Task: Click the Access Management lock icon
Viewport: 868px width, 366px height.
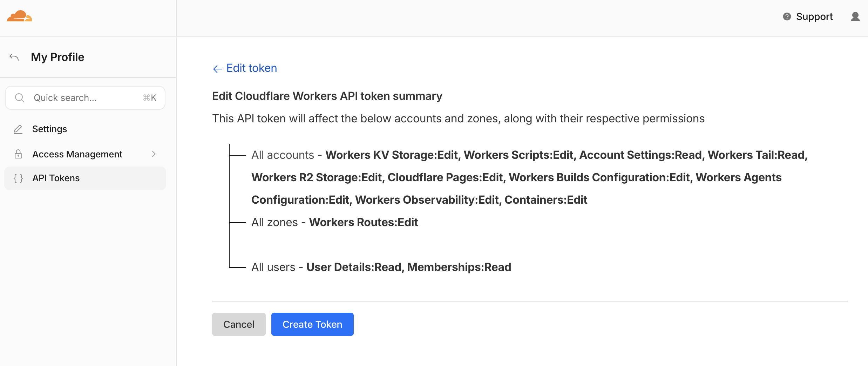Action: pyautogui.click(x=18, y=154)
